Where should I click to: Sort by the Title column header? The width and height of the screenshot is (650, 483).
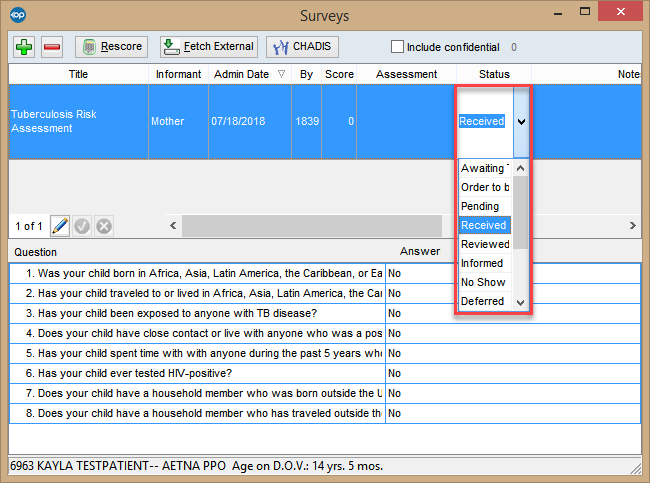pyautogui.click(x=78, y=74)
